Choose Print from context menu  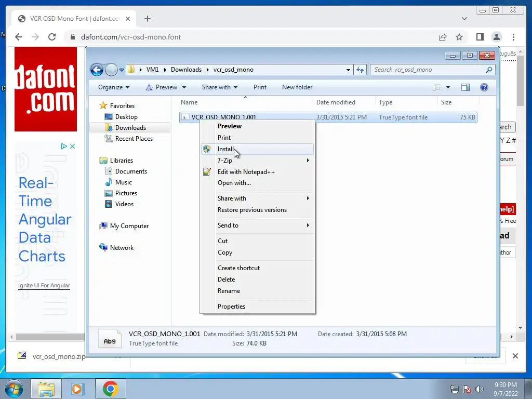pos(258,137)
